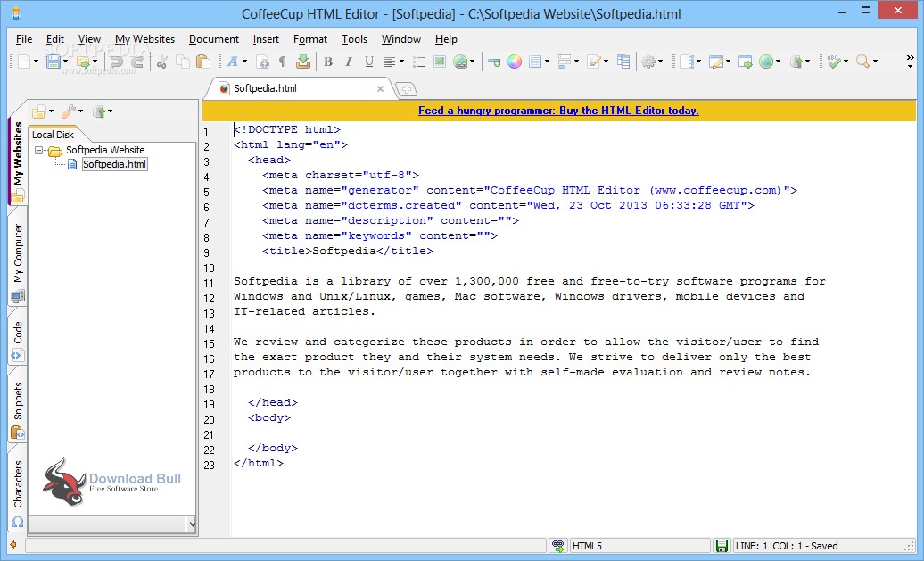The image size is (924, 561).
Task: Open the gear settings tool
Action: [648, 62]
